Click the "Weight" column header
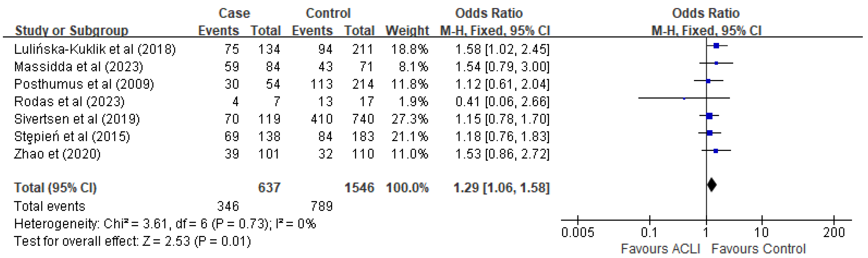 tap(407, 31)
